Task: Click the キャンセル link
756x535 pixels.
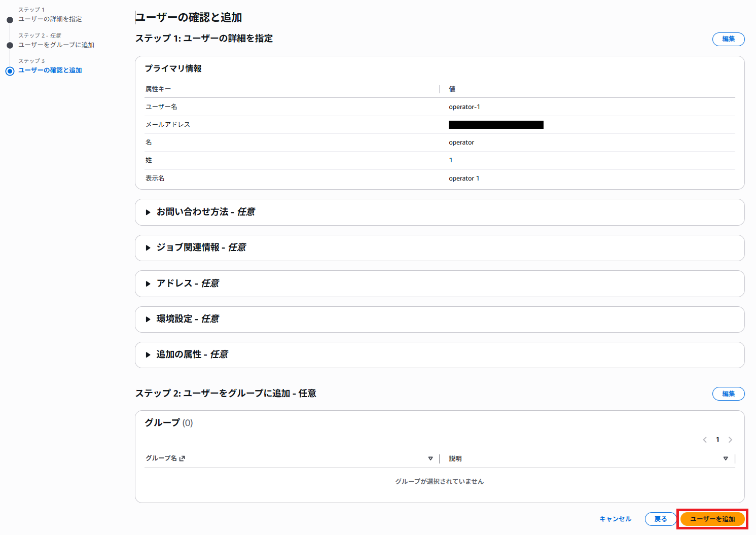Action: tap(615, 519)
